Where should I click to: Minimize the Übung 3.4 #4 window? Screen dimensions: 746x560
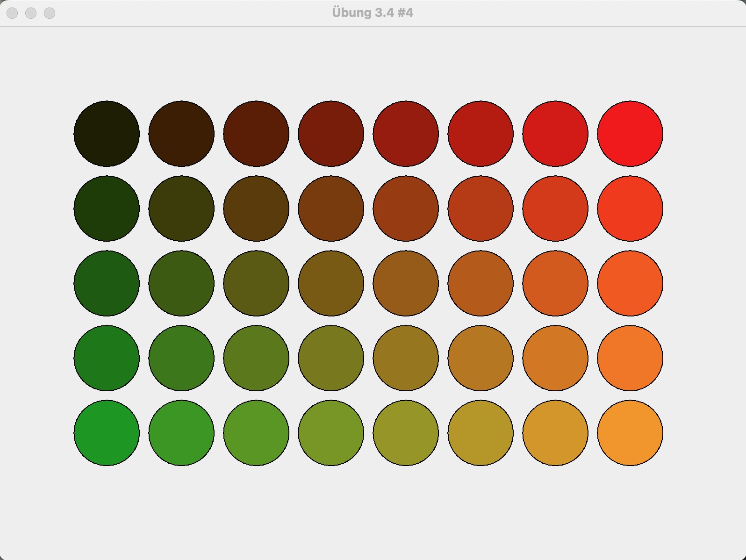tap(31, 13)
